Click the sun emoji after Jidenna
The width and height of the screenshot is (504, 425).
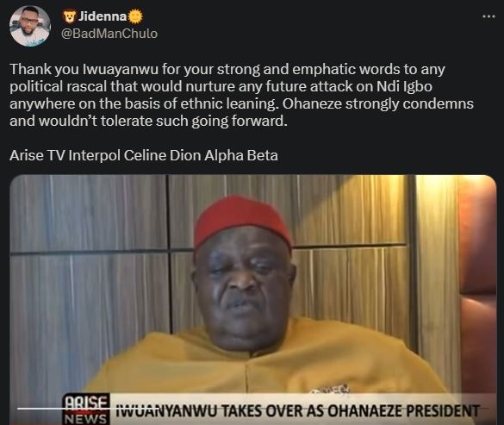click(x=135, y=16)
